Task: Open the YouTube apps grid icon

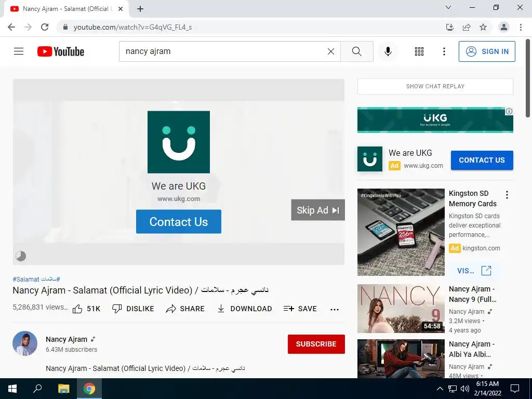Action: pos(419,51)
